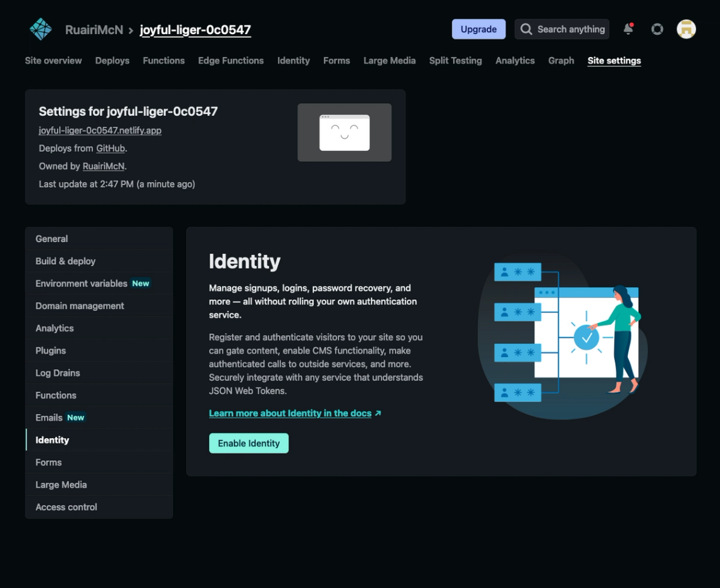The height and width of the screenshot is (588, 720).
Task: Switch to the Deploys tab
Action: (112, 61)
